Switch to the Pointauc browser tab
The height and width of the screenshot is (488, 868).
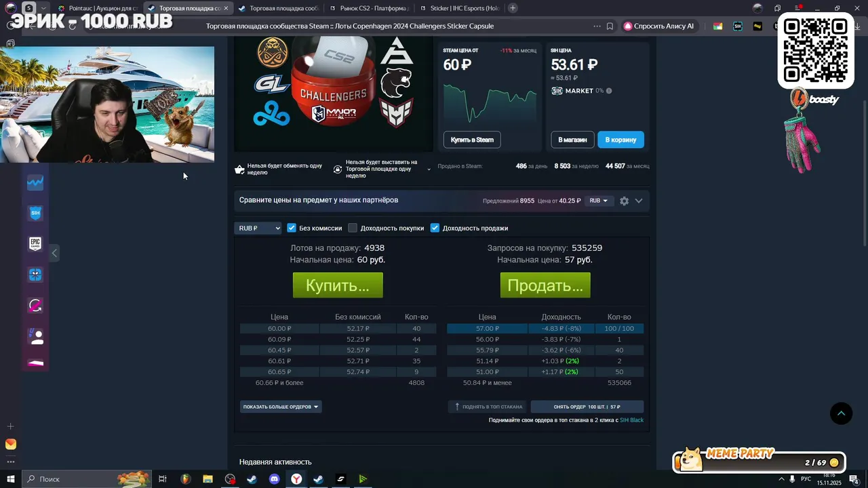click(x=98, y=8)
